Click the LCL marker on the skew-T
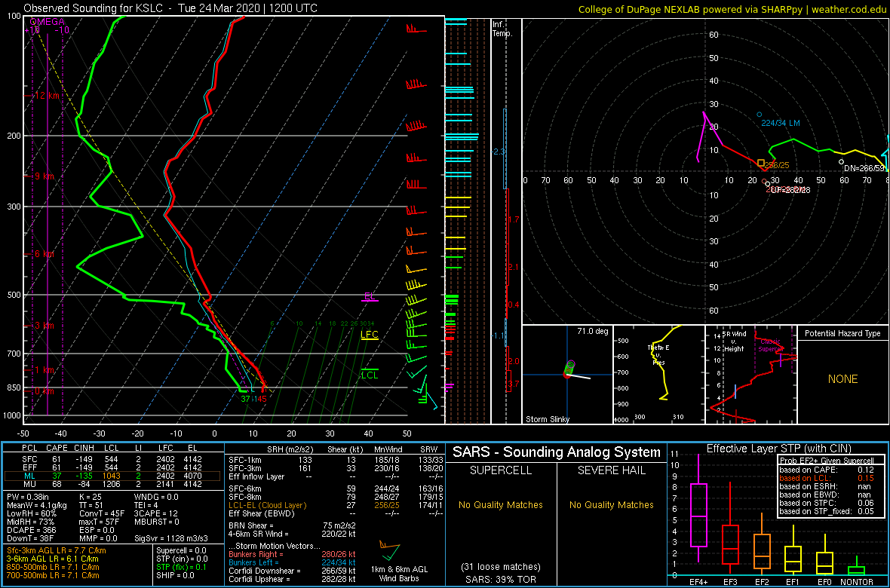The width and height of the screenshot is (890, 588). [x=370, y=375]
